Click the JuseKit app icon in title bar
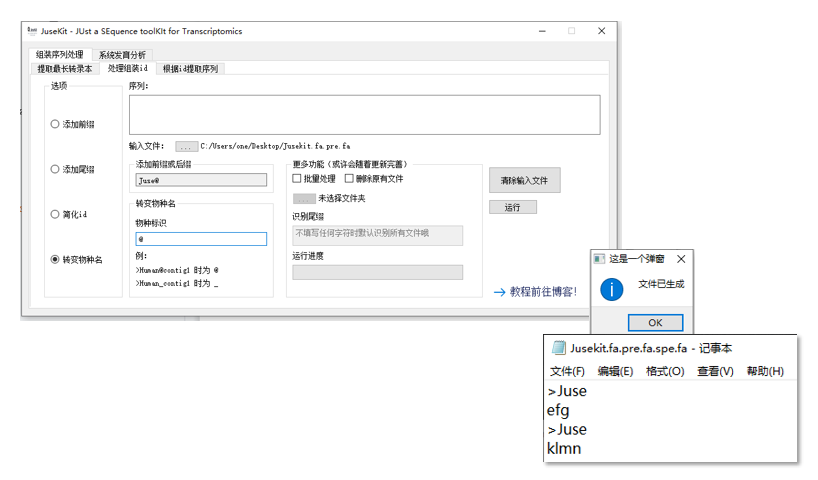This screenshot has height=480, width=818. [32, 31]
